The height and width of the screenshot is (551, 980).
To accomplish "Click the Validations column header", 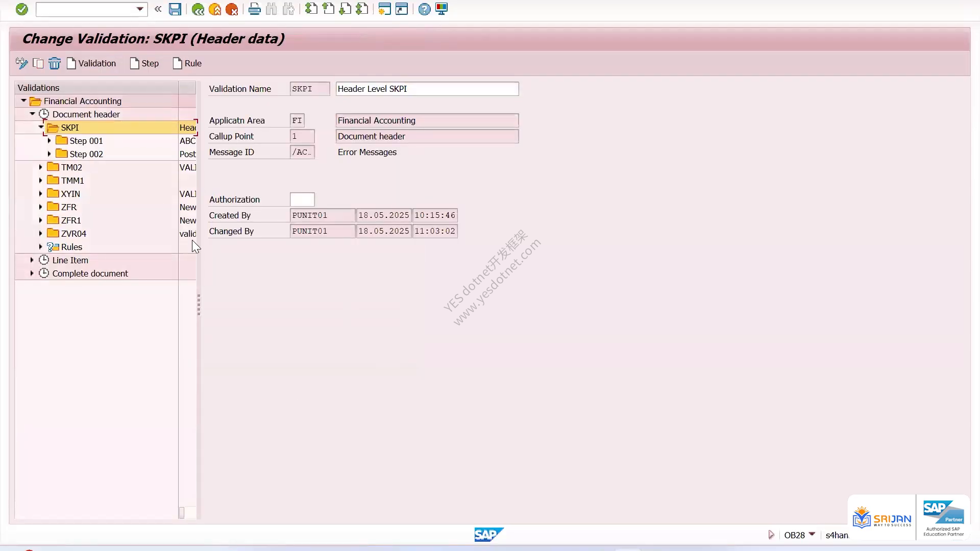I will (96, 88).
